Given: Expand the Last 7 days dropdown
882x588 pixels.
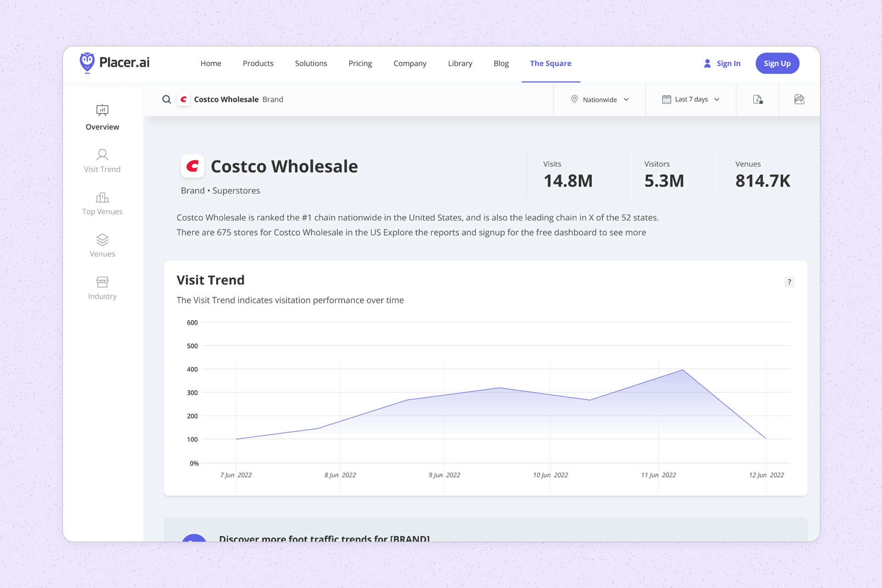Looking at the screenshot, I should coord(691,99).
